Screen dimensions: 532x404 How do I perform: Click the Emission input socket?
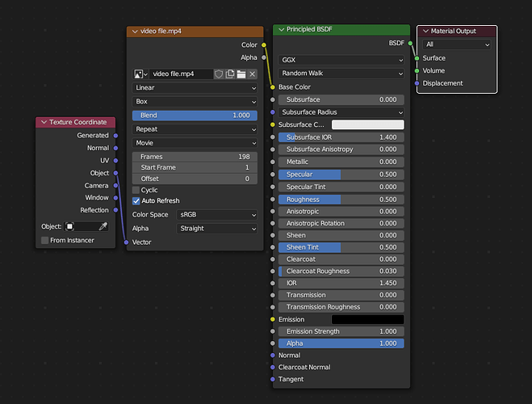[272, 319]
